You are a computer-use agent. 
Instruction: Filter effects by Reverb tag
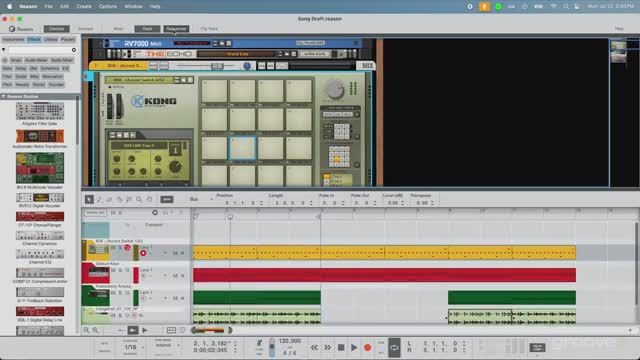click(22, 84)
